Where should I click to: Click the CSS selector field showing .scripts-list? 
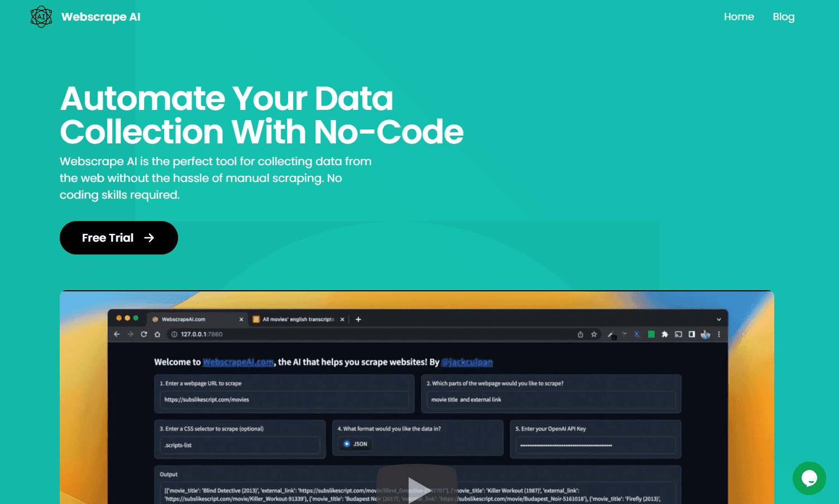239,445
